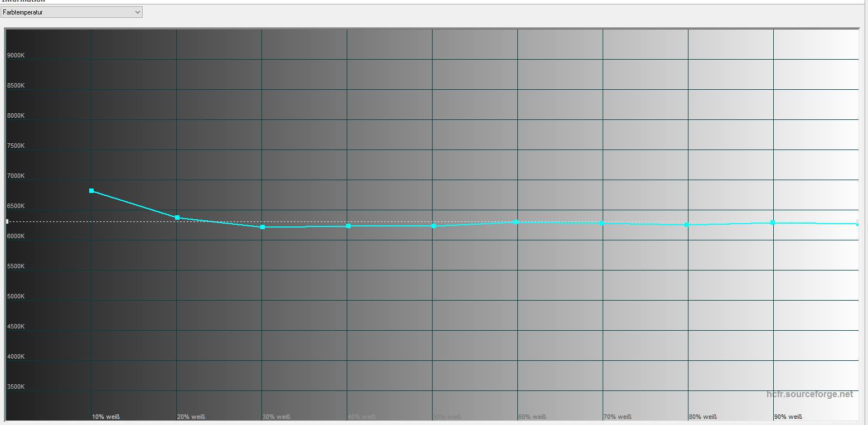Select the 60% weiß data point
The height and width of the screenshot is (425, 868).
coord(516,222)
